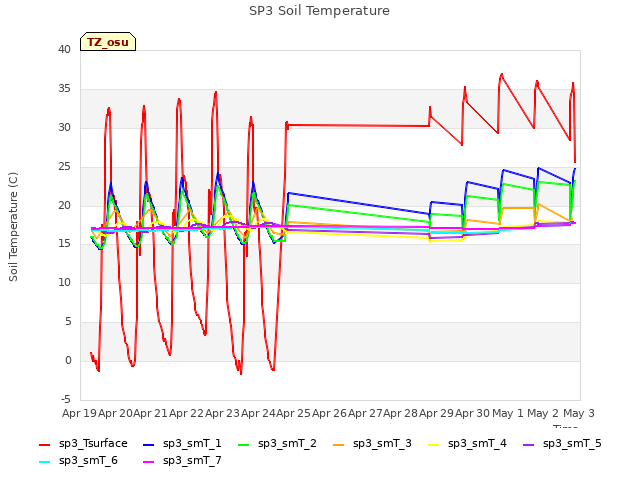Click the purple sp3_smT_5 legend swatch
Viewport: 640px width, 480px height.
529,444
